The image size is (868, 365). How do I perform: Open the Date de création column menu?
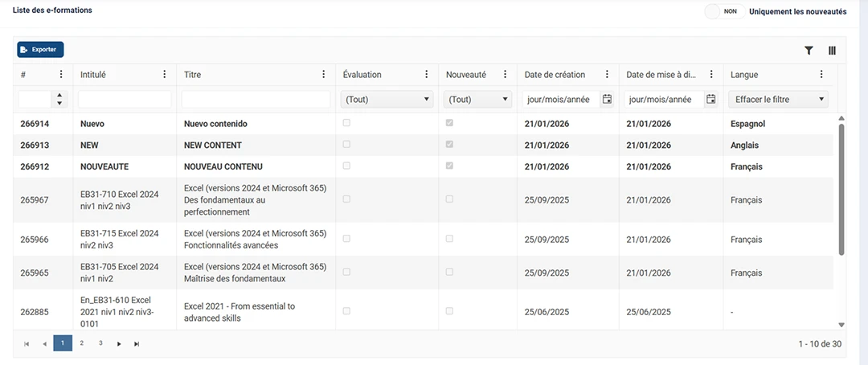pyautogui.click(x=608, y=74)
